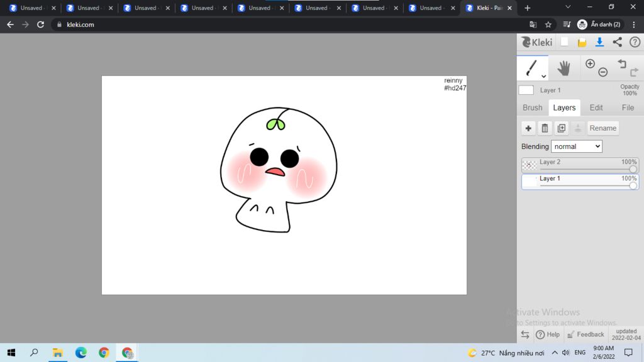
Task: Switch to the Edit tab
Action: click(596, 107)
